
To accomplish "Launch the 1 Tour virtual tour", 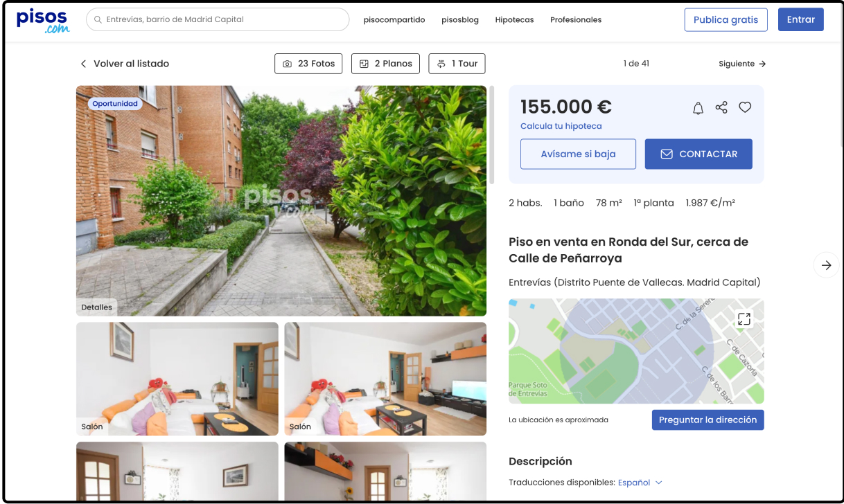I will tap(457, 64).
